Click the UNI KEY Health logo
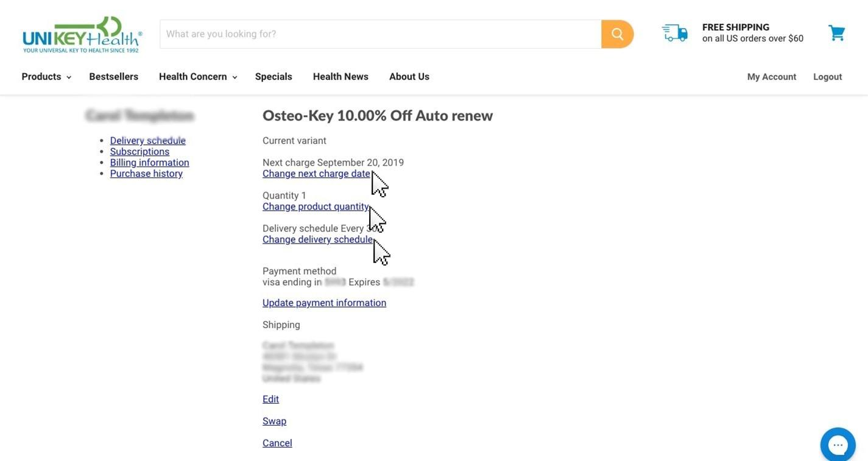This screenshot has height=461, width=868. click(82, 35)
